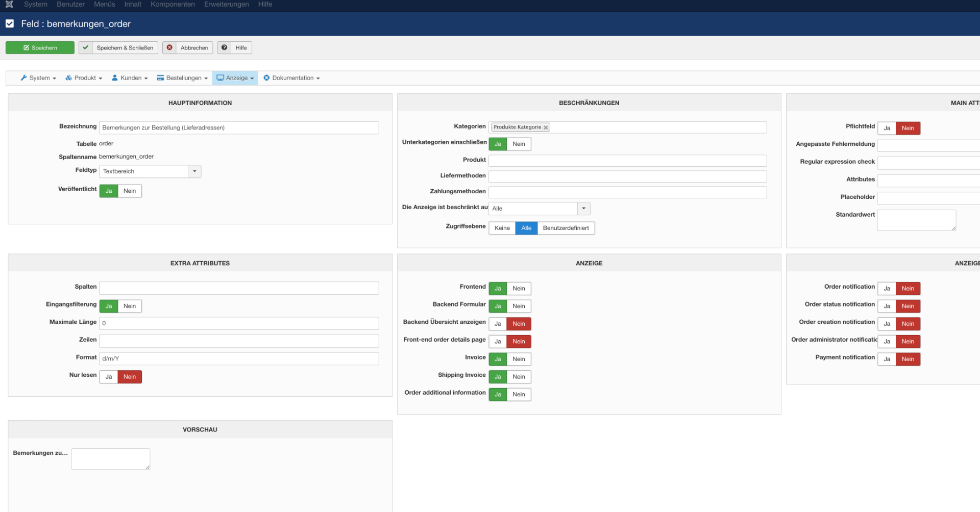Viewport: 980px width, 512px height.
Task: Set Eingangsfilterung to Nein
Action: (130, 306)
